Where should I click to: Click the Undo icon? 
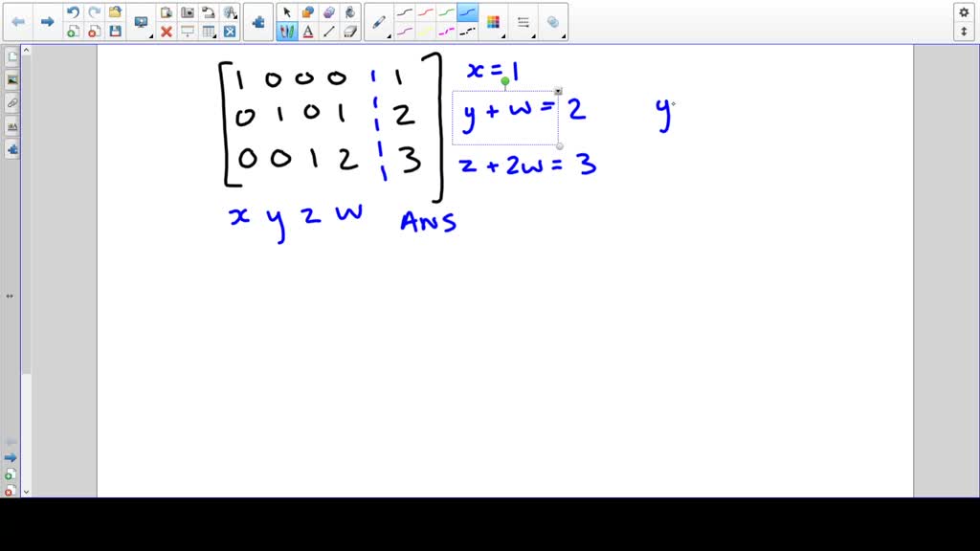(x=72, y=11)
